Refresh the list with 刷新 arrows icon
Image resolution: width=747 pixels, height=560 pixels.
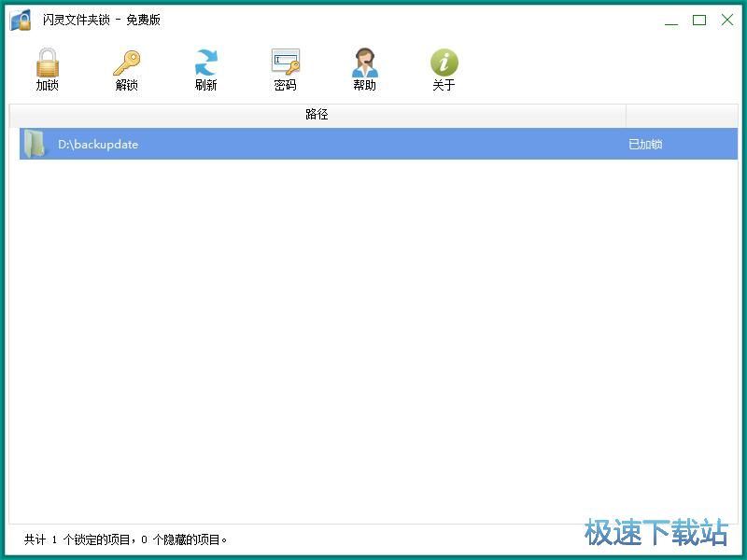(205, 63)
